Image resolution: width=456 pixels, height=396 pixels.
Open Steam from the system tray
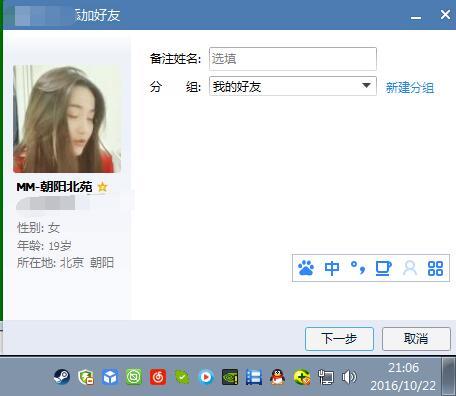tap(62, 377)
